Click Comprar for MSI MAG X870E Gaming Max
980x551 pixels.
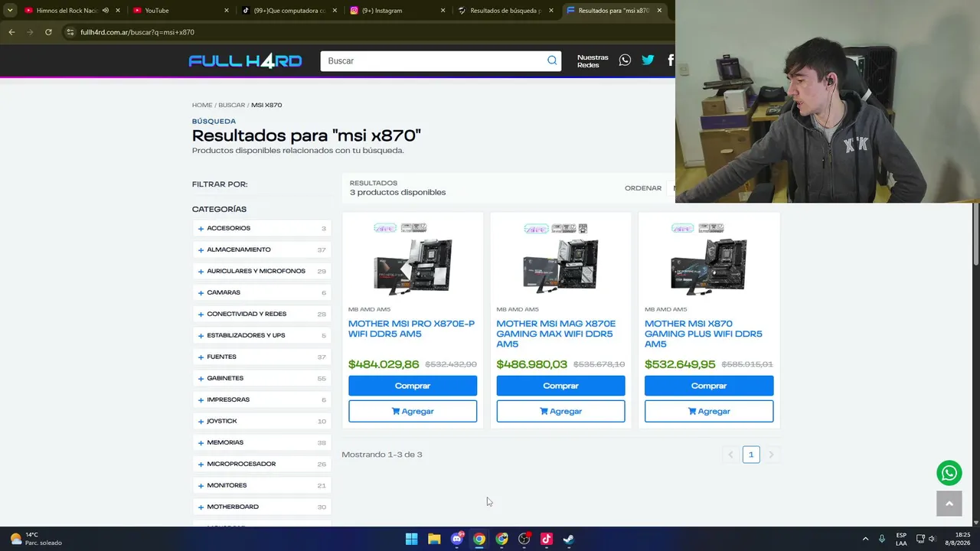point(560,386)
